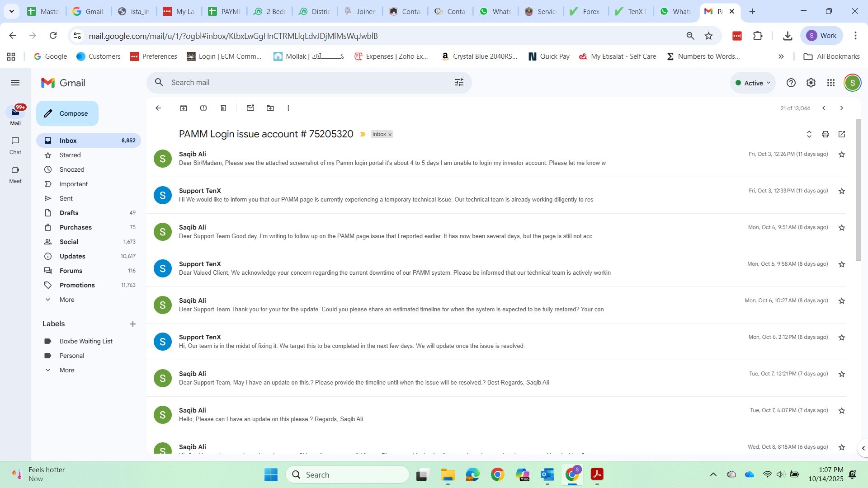Report conversation as spam

pos(203,108)
